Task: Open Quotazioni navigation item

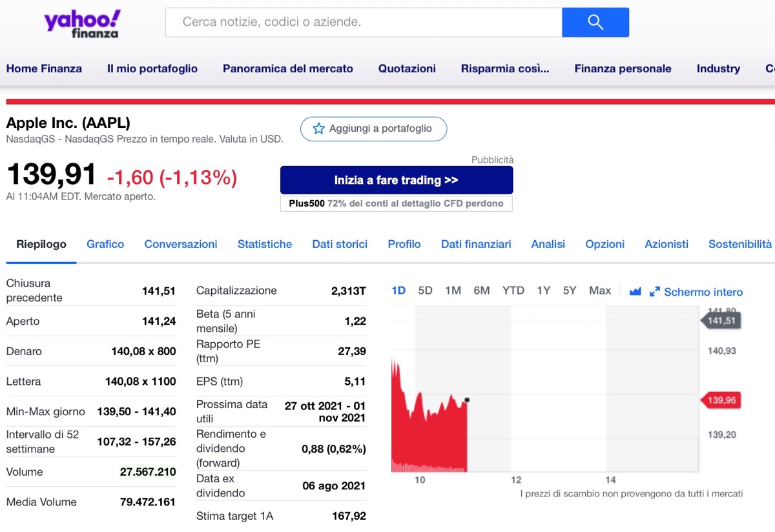Action: (x=407, y=68)
